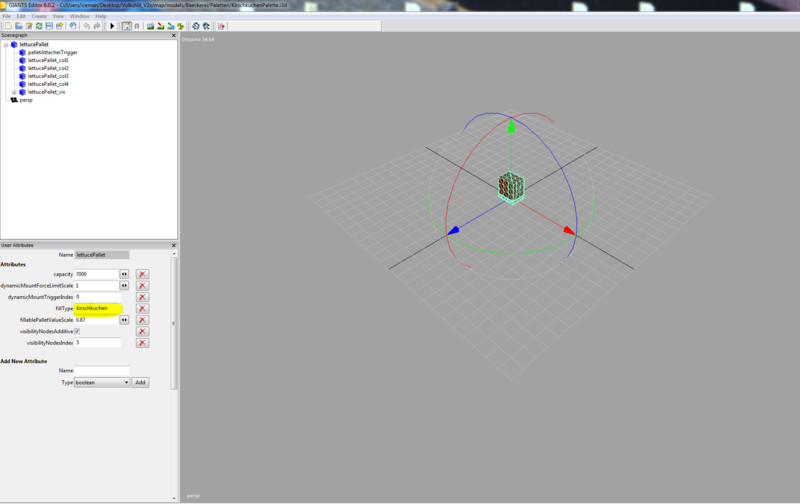Collapse the lettucePallet root node
800x504 pixels.
(x=5, y=45)
